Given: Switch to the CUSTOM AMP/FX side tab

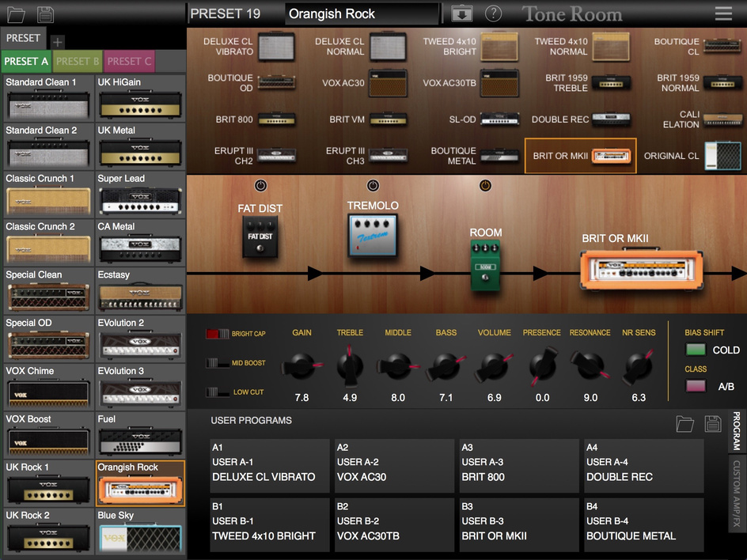Looking at the screenshot, I should [x=737, y=493].
